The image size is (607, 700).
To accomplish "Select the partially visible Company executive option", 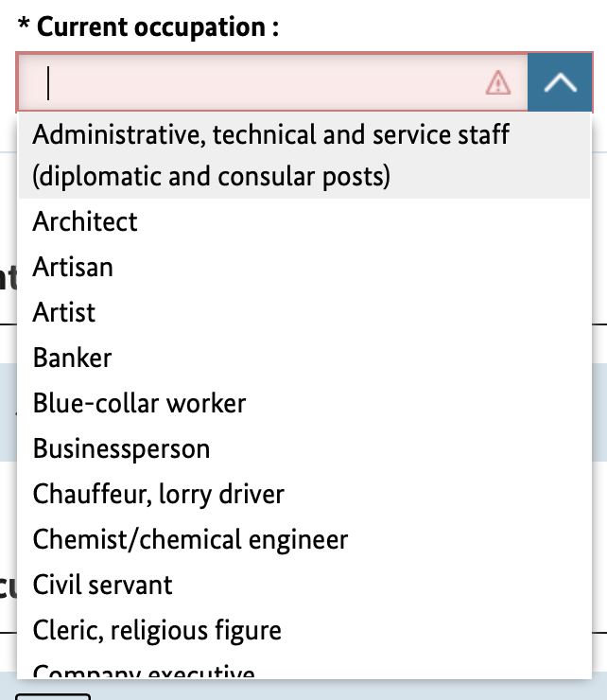I will point(144,672).
